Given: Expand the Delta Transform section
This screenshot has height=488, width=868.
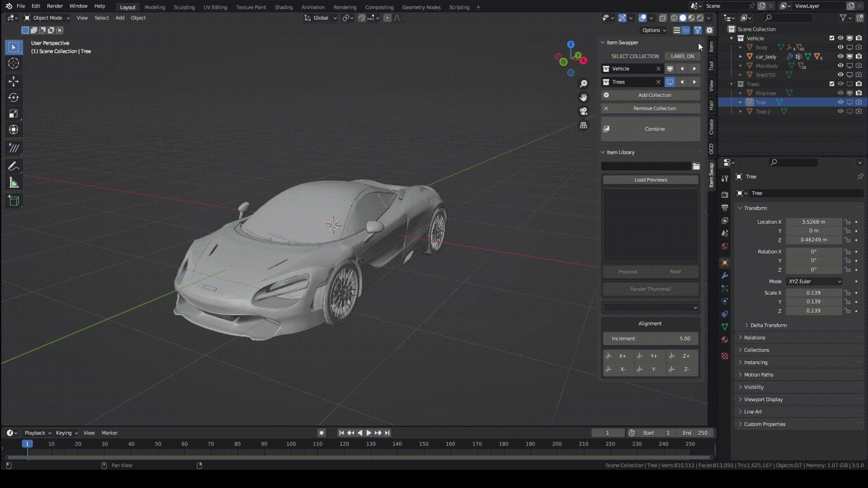Looking at the screenshot, I should pos(768,325).
